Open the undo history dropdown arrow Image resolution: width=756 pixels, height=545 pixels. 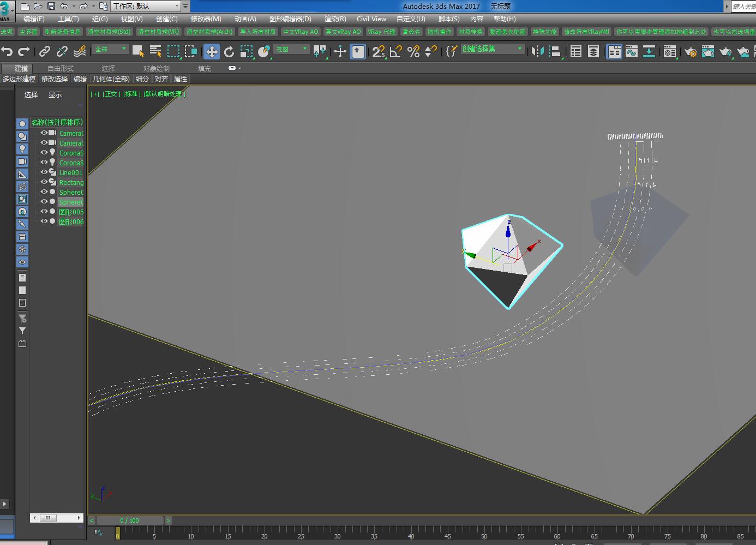(x=74, y=6)
